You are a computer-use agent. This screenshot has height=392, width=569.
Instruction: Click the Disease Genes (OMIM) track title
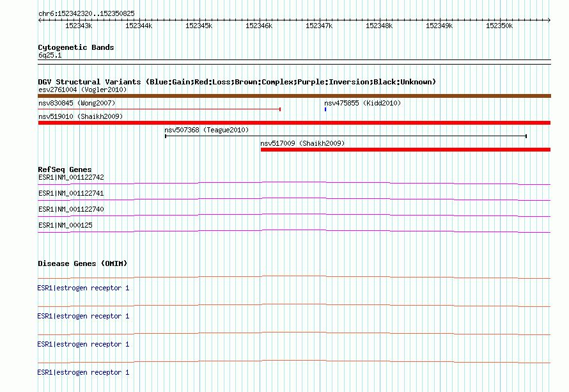click(x=82, y=263)
